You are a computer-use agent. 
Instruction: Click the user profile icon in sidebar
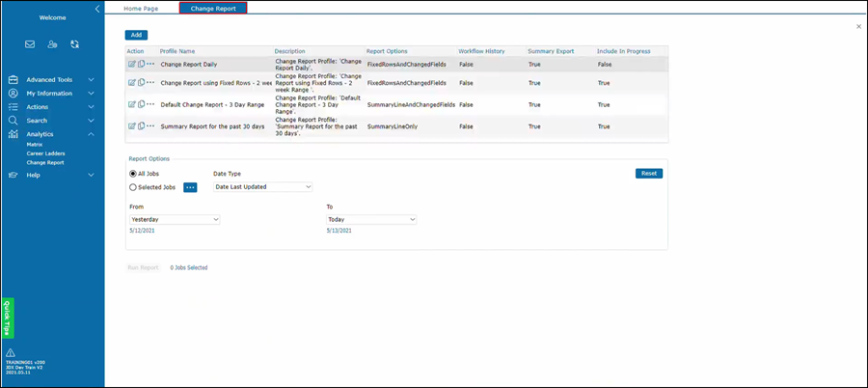click(52, 44)
